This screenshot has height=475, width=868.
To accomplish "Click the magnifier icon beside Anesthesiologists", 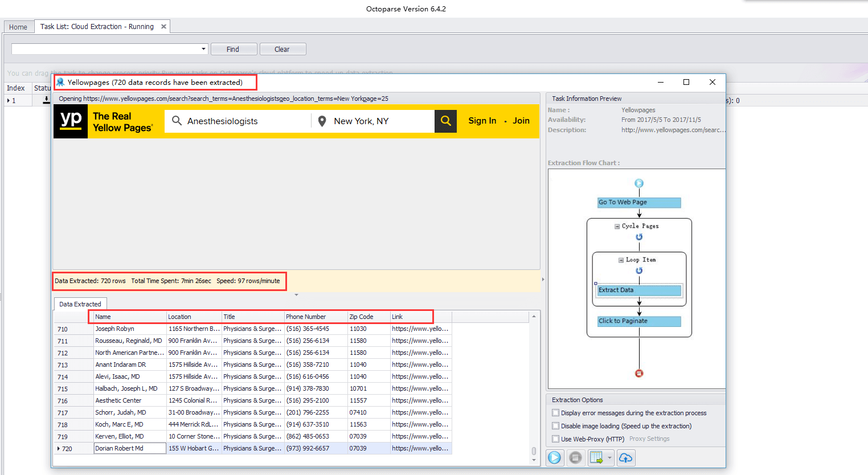I will [177, 121].
